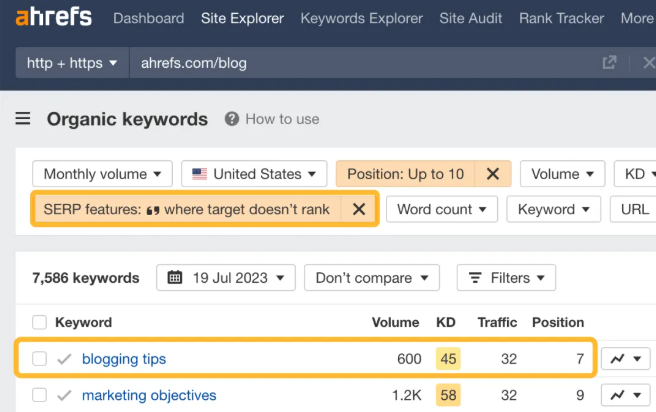The image size is (656, 412).
Task: Toggle the select-all Keyword header checkbox
Action: pyautogui.click(x=40, y=322)
